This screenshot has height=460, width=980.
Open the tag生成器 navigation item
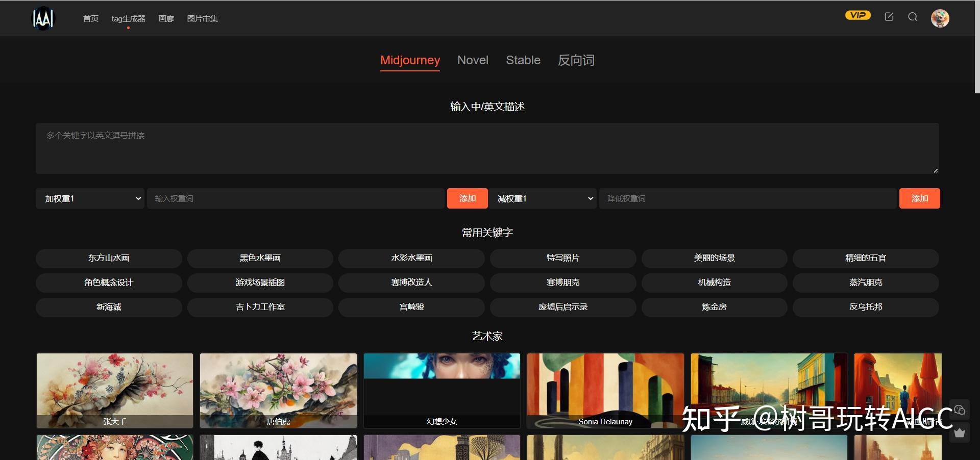pyautogui.click(x=129, y=18)
